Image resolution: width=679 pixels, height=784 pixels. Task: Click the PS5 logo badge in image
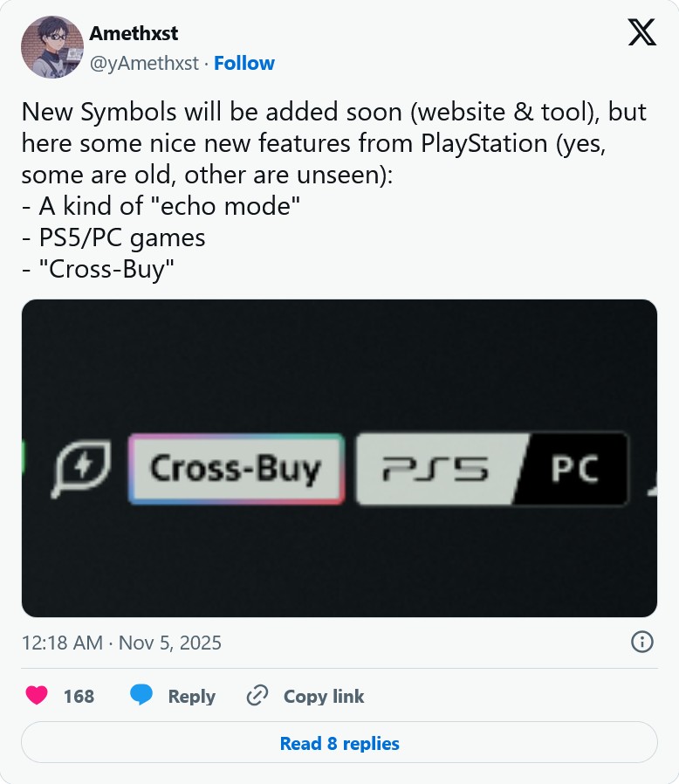click(x=436, y=470)
